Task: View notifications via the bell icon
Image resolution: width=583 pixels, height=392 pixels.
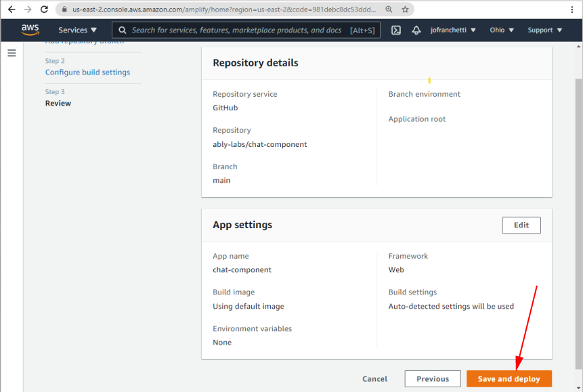Action: click(416, 30)
